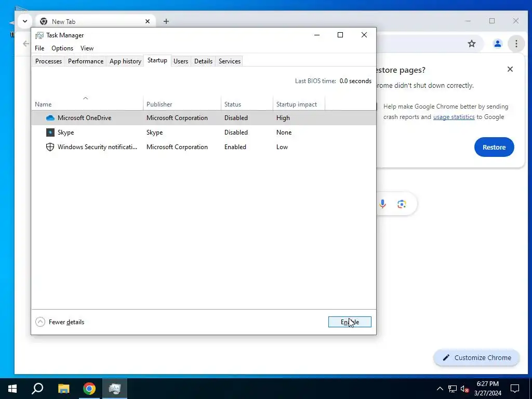Click Chrome icon in taskbar

point(89,389)
